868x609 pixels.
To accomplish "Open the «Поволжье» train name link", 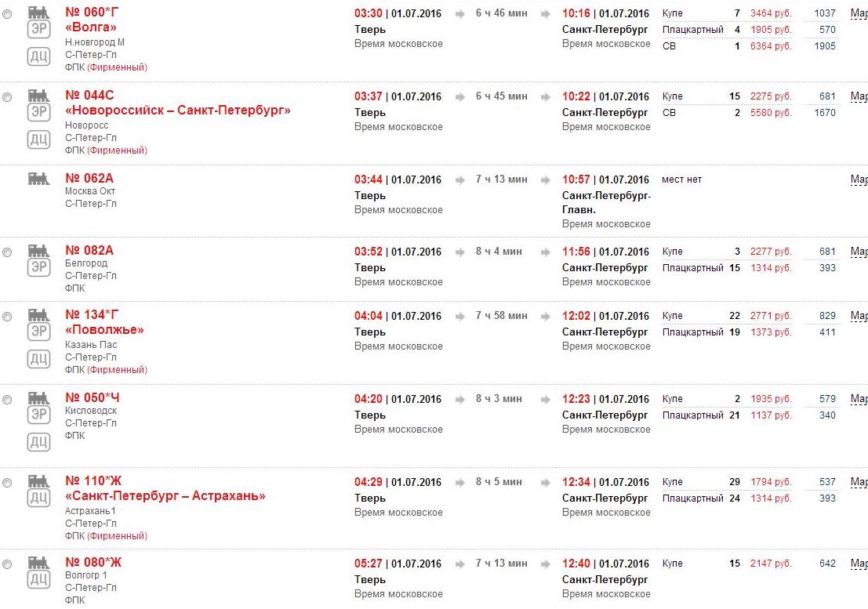I will tap(104, 330).
